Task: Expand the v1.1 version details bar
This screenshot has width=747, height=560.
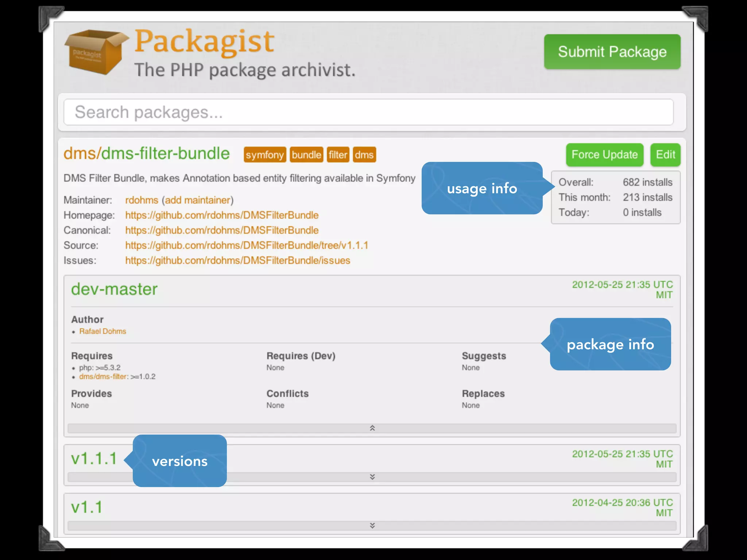Action: coord(372,525)
